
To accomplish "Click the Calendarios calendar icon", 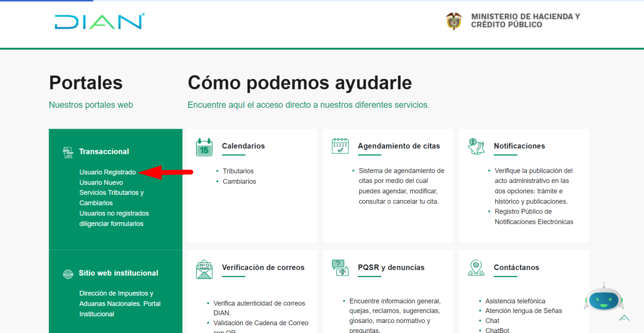I will [x=204, y=147].
